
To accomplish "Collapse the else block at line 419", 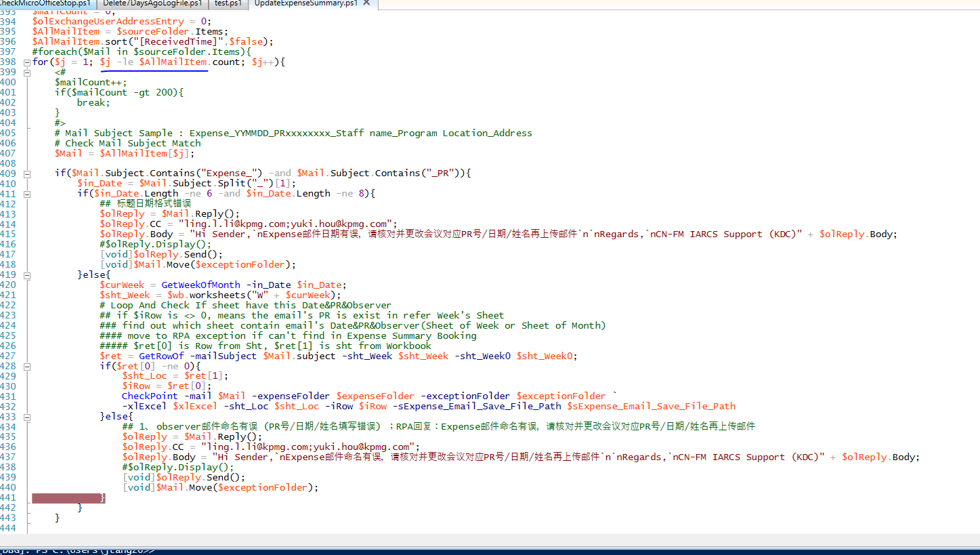I will point(27,275).
